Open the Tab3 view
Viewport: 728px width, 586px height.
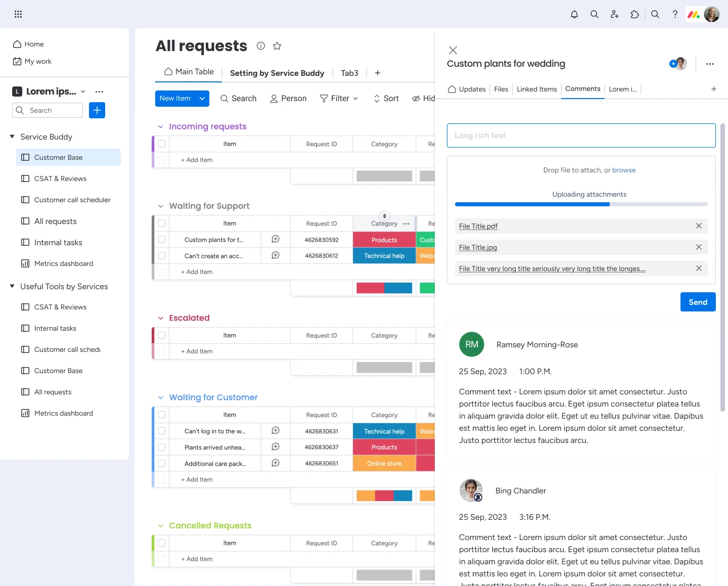pos(349,73)
